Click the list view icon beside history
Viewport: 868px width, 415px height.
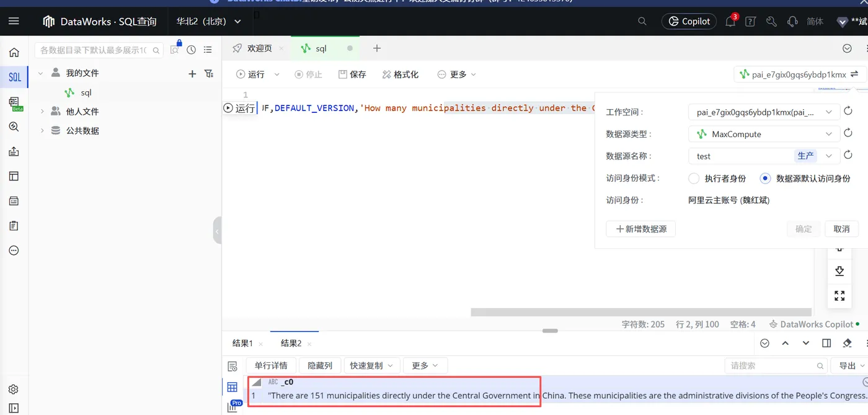208,50
